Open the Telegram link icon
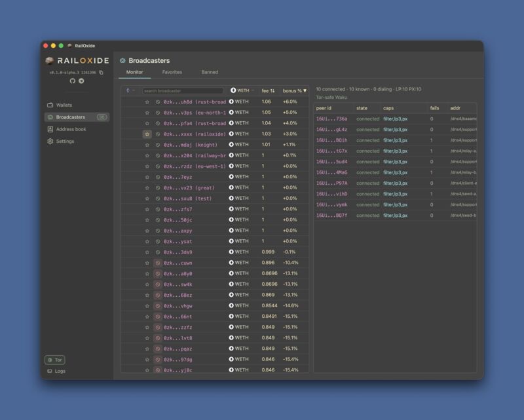 [81, 81]
